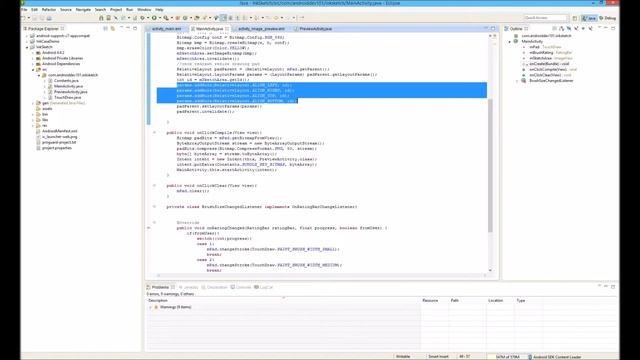This screenshot has height=360, width=640.
Task: Select AndroidManifest.xml file
Action: click(x=59, y=131)
